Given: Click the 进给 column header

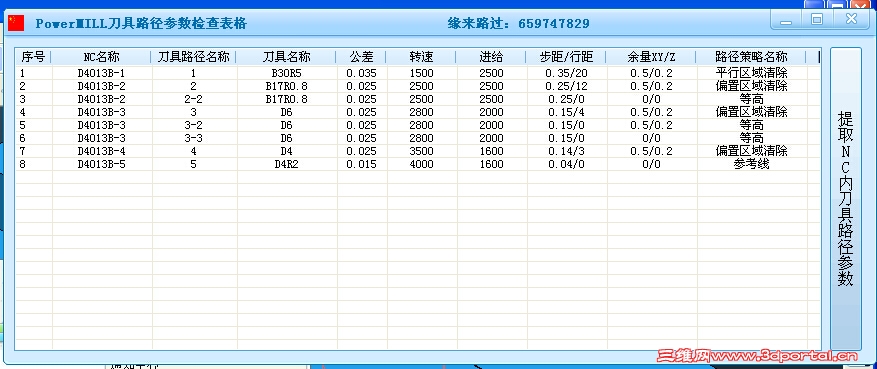Looking at the screenshot, I should point(491,56).
